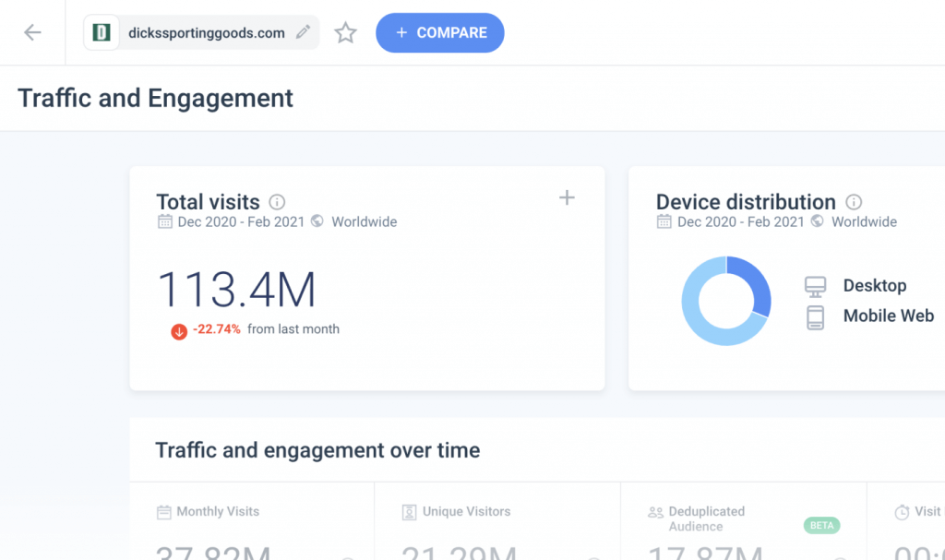Select the Mobile Web device icon

(816, 316)
